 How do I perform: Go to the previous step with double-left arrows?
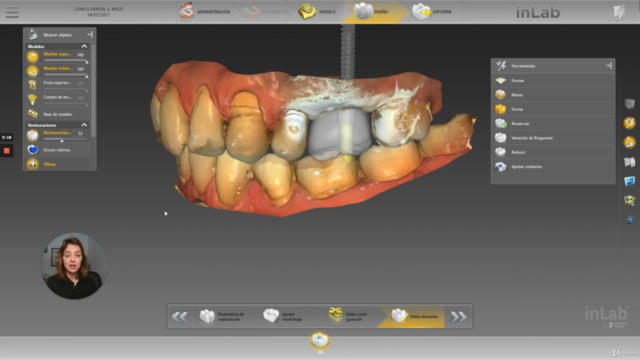pyautogui.click(x=180, y=316)
